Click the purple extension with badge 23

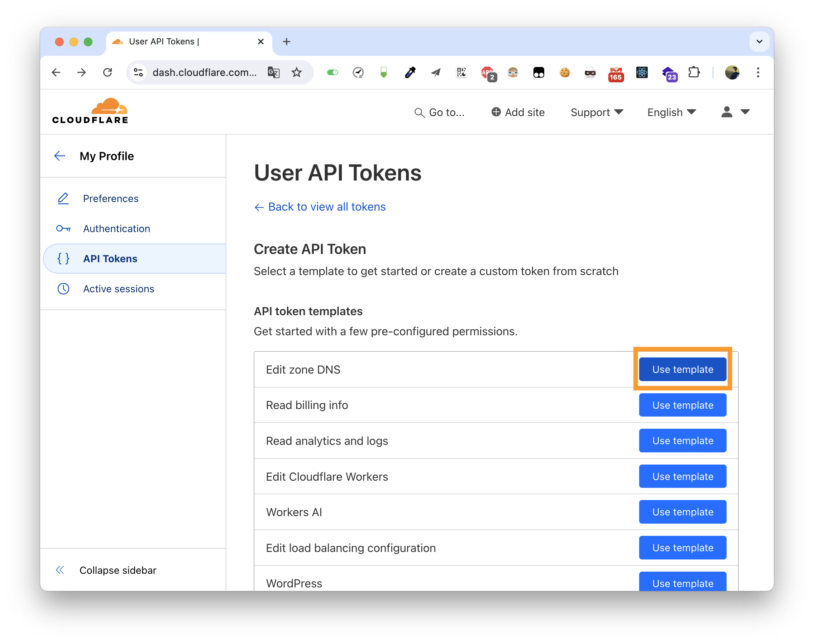pos(669,74)
